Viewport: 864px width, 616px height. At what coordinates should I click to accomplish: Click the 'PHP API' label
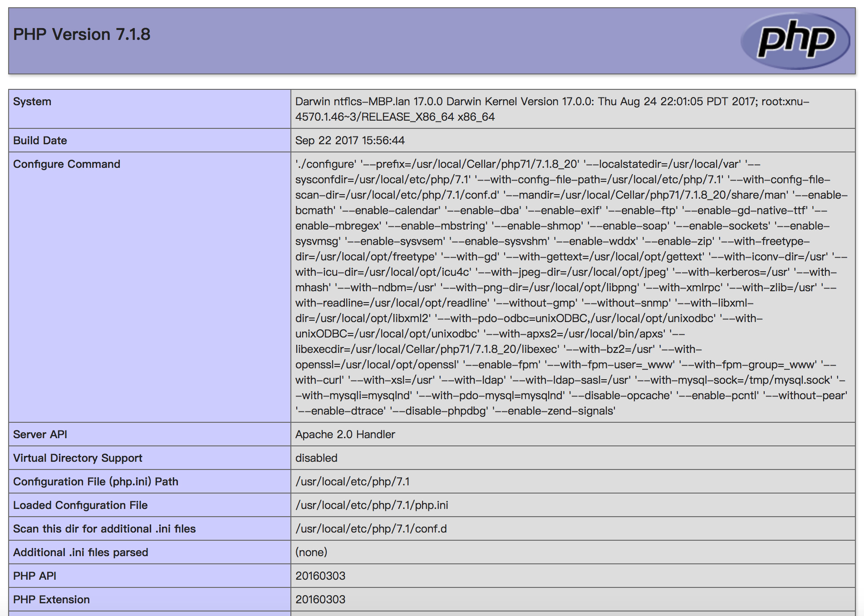34,576
